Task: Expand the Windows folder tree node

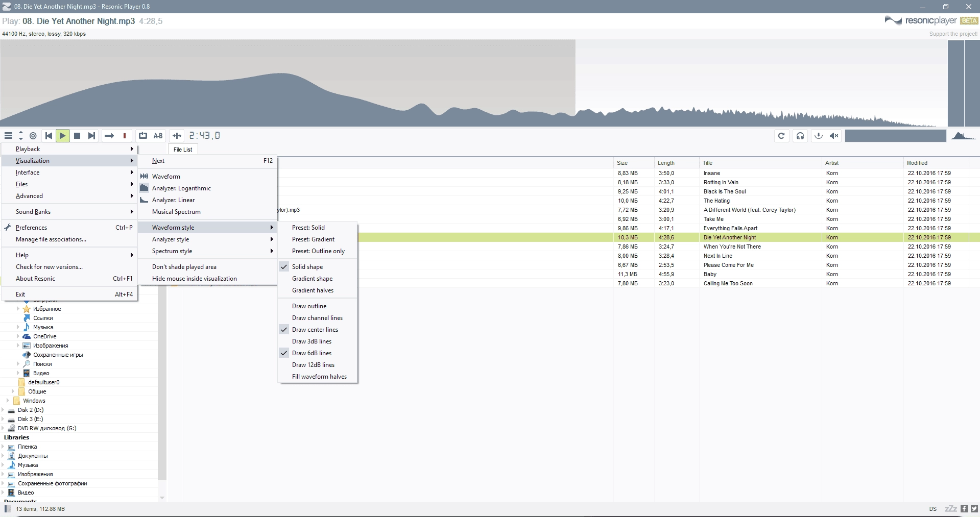Action: [8, 401]
